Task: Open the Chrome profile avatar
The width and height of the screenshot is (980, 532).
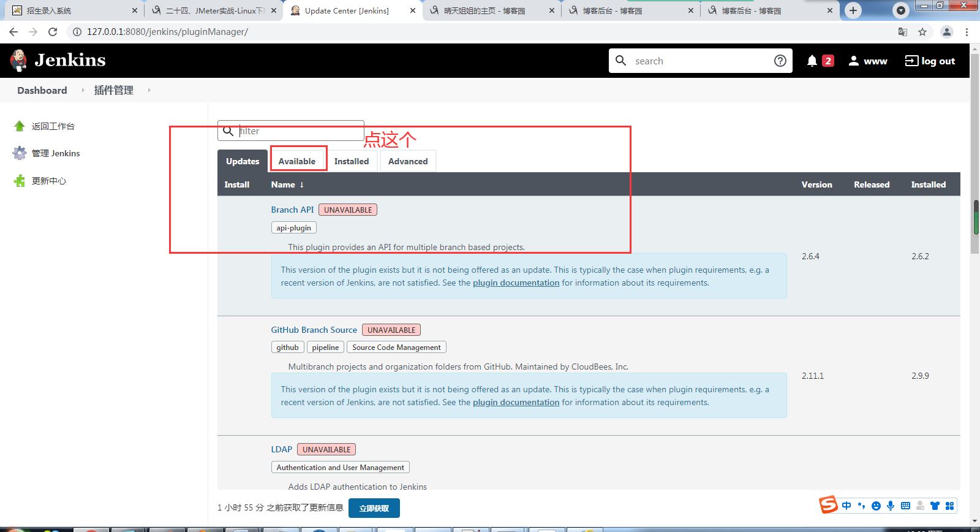Action: pyautogui.click(x=947, y=32)
